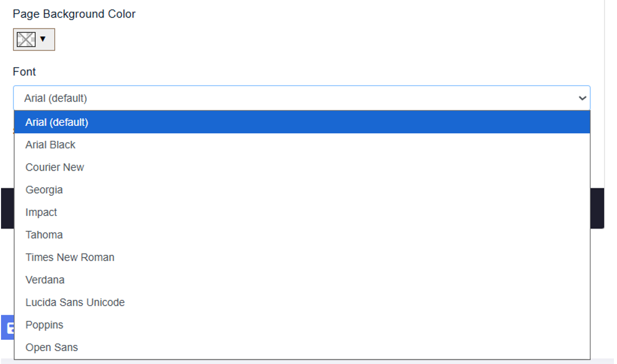
Task: Click the black arrow beside the color swatch
Action: (x=43, y=39)
